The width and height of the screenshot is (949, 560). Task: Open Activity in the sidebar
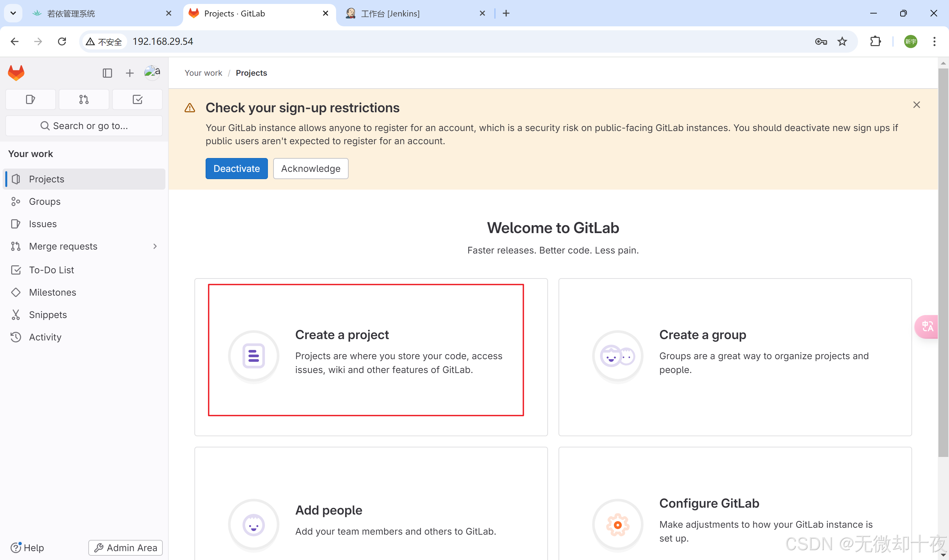pyautogui.click(x=45, y=337)
